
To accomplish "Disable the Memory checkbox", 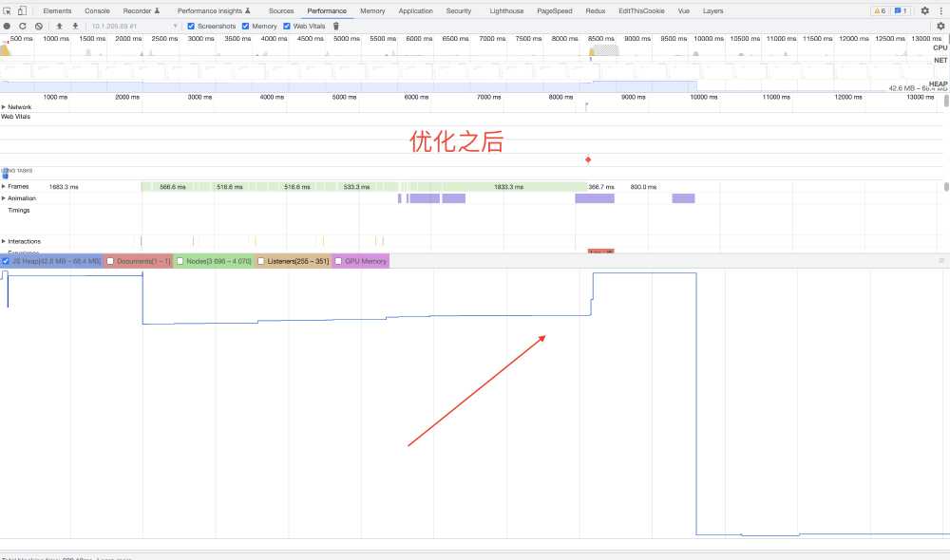I will (x=246, y=26).
